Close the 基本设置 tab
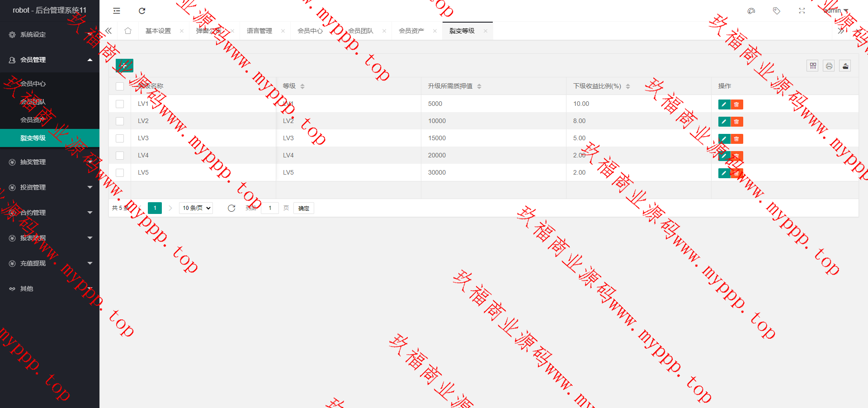Screen dimensions: 868x408 (182, 31)
